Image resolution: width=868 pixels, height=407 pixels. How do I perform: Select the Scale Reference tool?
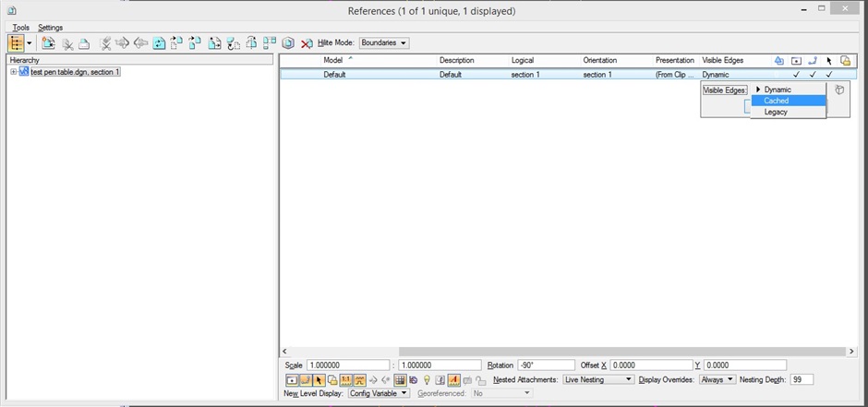(215, 43)
